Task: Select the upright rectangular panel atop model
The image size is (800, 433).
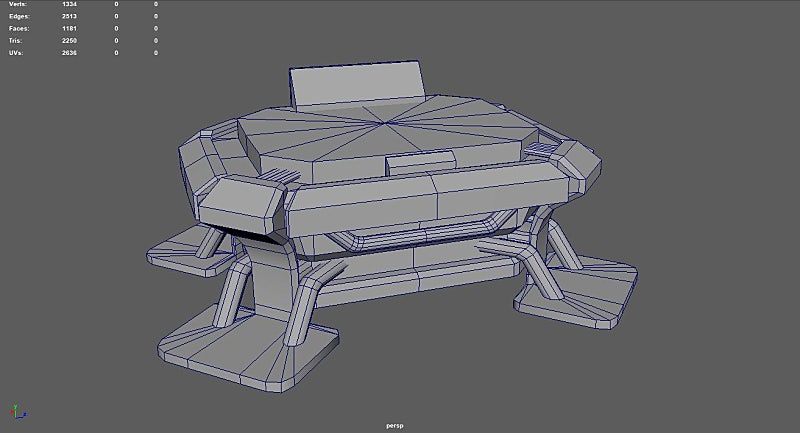Action: pyautogui.click(x=362, y=87)
